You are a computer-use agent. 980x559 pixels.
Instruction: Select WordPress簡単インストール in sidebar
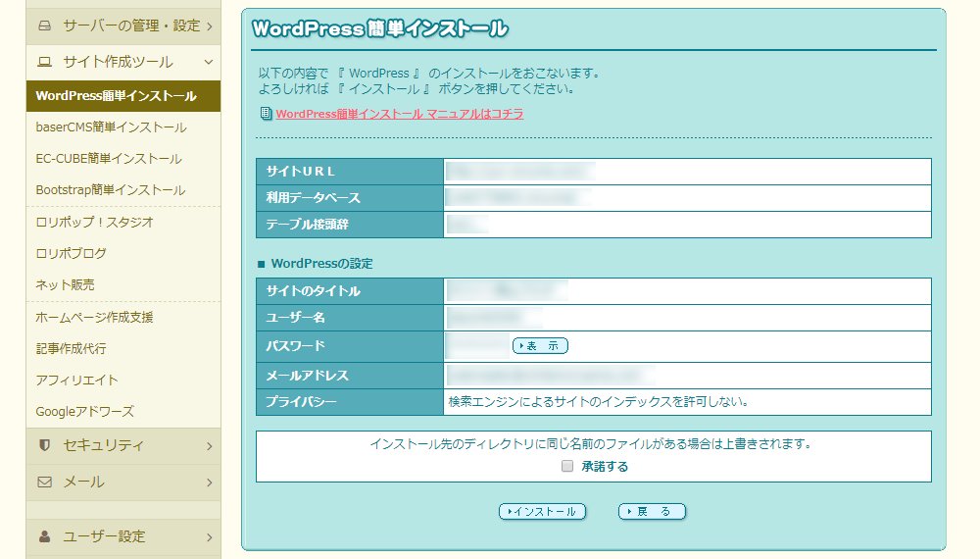coord(123,96)
